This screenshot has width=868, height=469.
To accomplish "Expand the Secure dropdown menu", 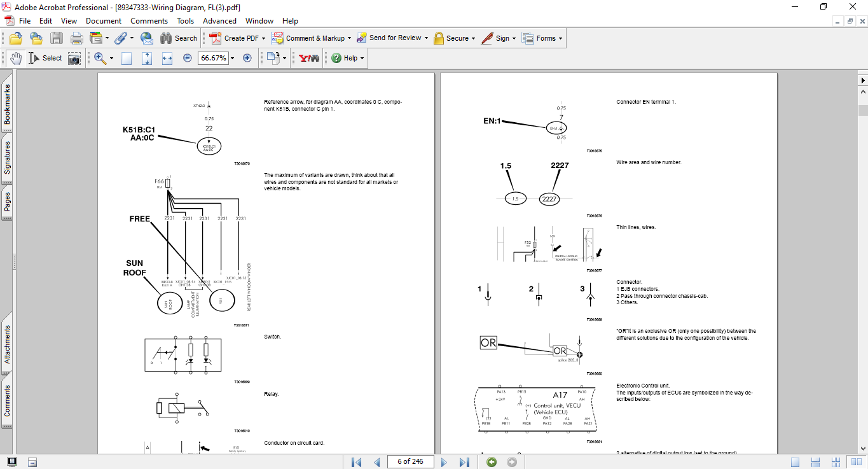I will [x=474, y=38].
